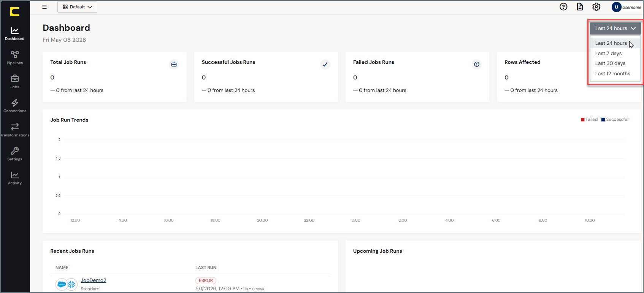644x293 pixels.
Task: Go to Pipelines in the sidebar
Action: point(15,58)
